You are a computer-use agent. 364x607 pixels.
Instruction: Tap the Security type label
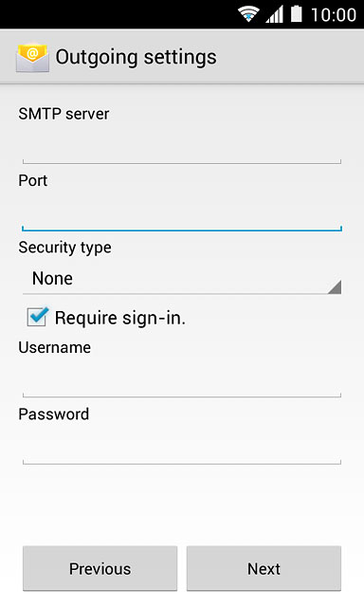[65, 248]
